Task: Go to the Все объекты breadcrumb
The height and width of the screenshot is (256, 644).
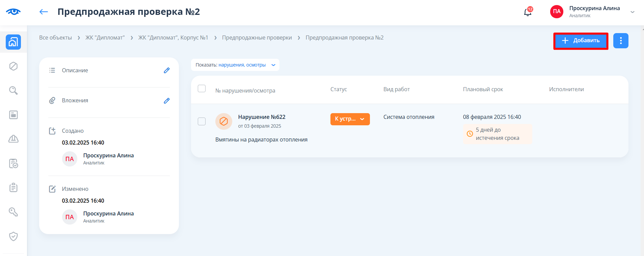Action: pos(55,37)
